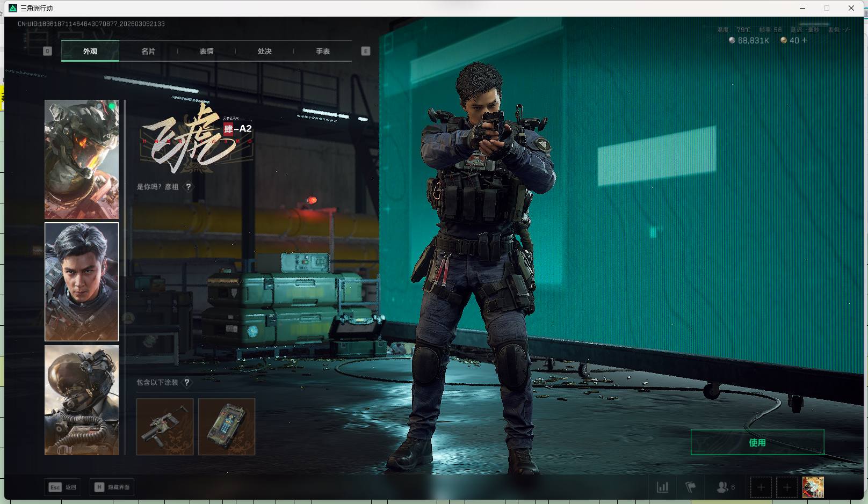Viewport: 868px width, 504px height.
Task: Click the E next-tab key icon
Action: point(366,51)
